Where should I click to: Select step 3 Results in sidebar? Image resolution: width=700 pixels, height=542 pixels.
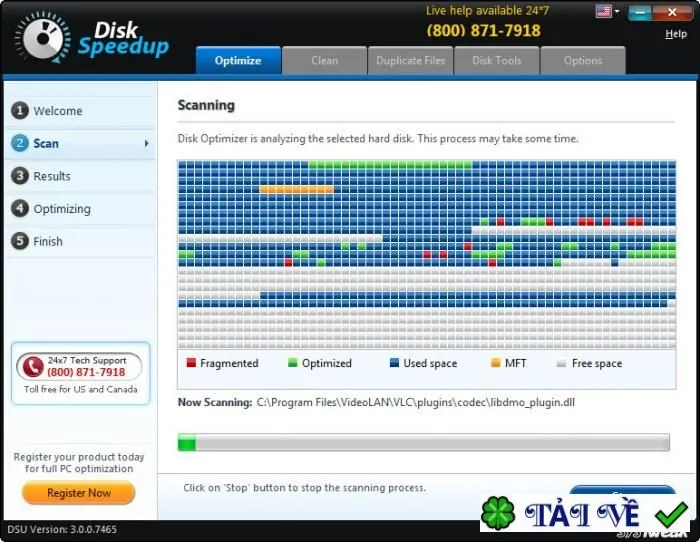point(80,176)
